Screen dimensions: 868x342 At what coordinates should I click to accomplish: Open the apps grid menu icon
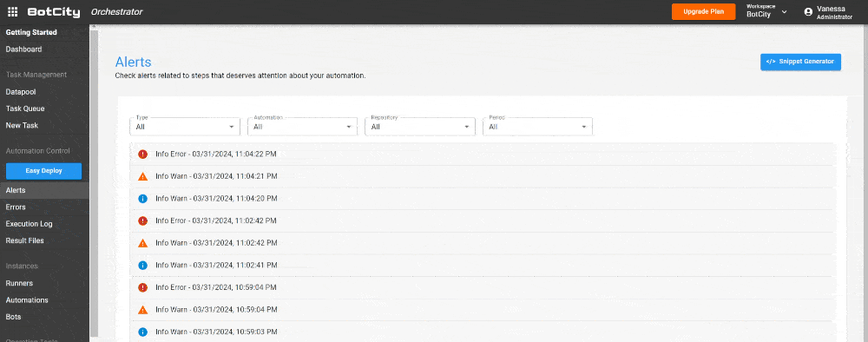tap(13, 11)
